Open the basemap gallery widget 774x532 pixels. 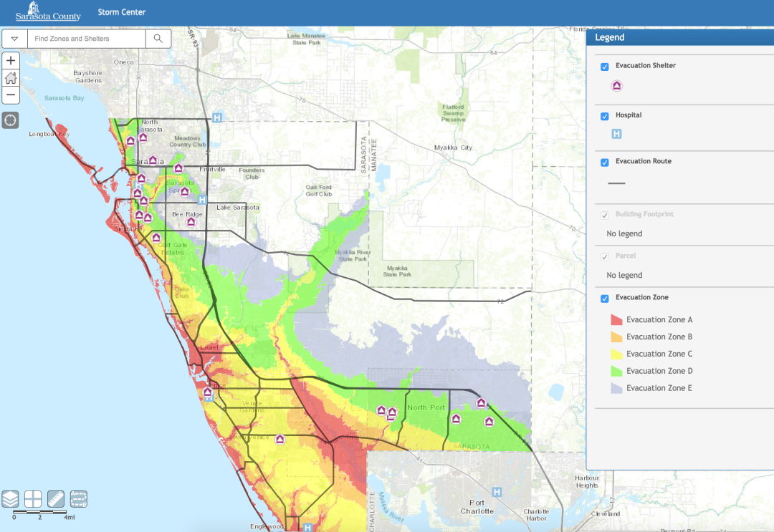pos(33,498)
